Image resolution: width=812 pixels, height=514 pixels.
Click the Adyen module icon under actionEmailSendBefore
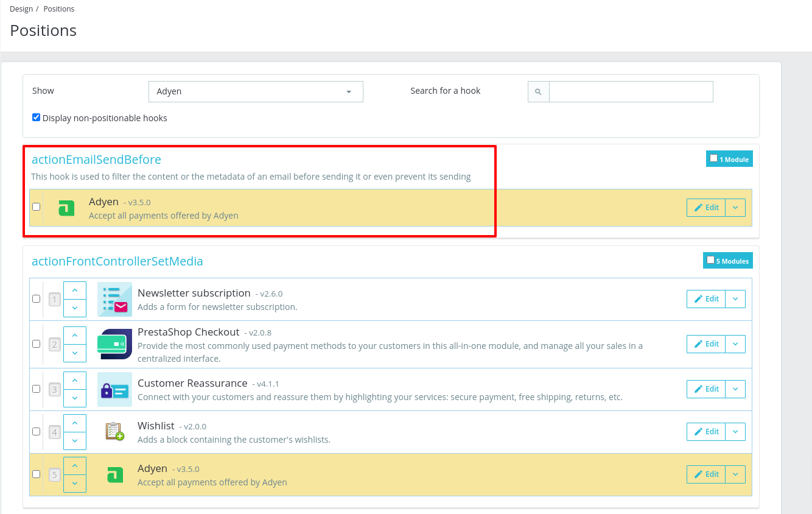[x=67, y=208]
